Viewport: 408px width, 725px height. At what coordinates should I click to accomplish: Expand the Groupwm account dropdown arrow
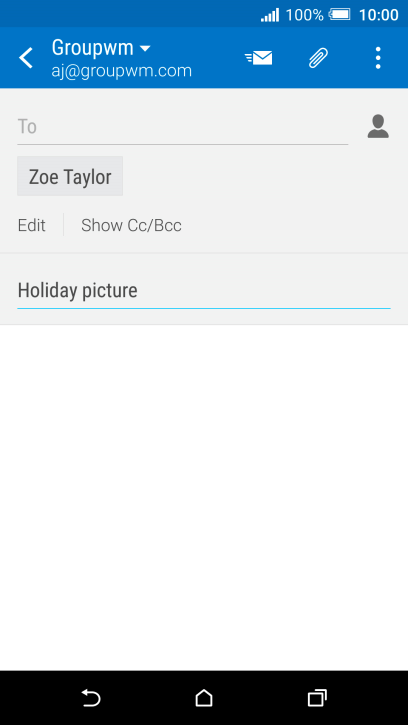click(x=145, y=48)
